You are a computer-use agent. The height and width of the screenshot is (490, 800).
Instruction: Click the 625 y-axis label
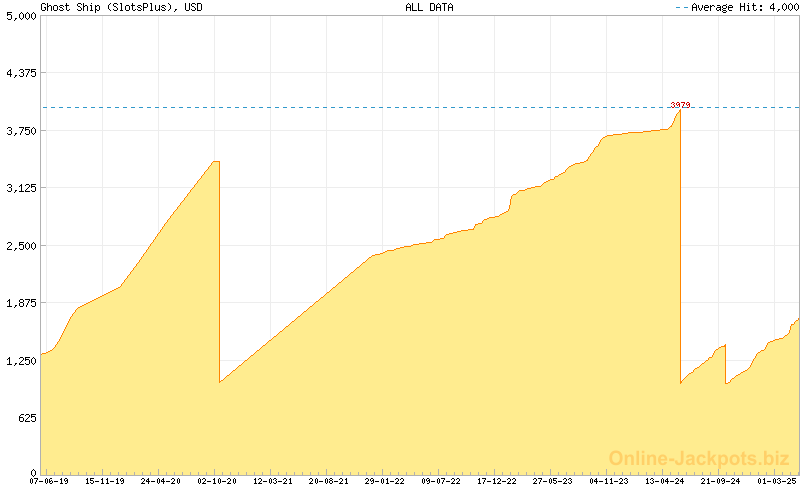(26, 417)
